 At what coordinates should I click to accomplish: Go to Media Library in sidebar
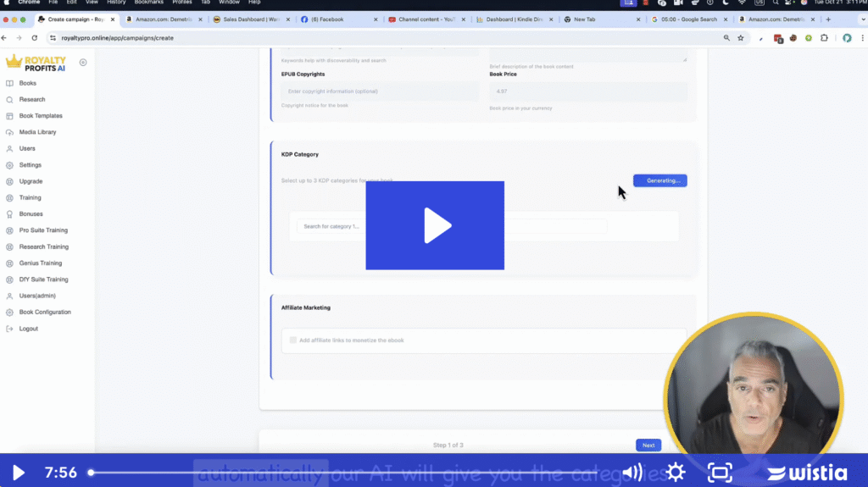[x=37, y=132]
